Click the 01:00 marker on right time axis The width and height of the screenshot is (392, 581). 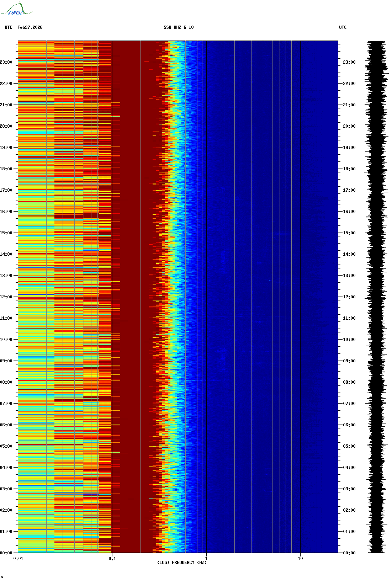coord(349,532)
